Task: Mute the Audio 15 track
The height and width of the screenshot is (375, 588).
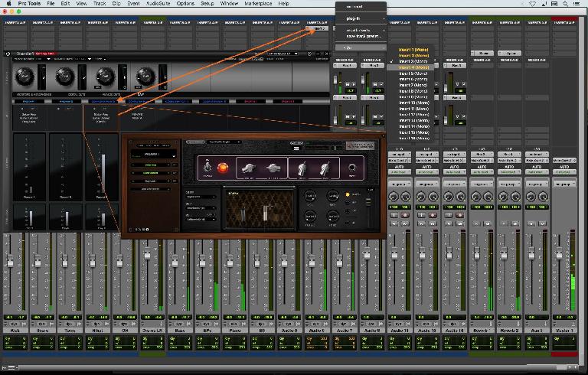Action: point(433,223)
